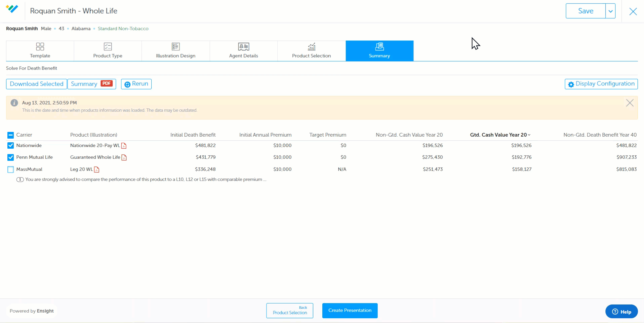Viewport: 644px width, 323px height.
Task: Switch to the Product Type tab
Action: point(108,51)
